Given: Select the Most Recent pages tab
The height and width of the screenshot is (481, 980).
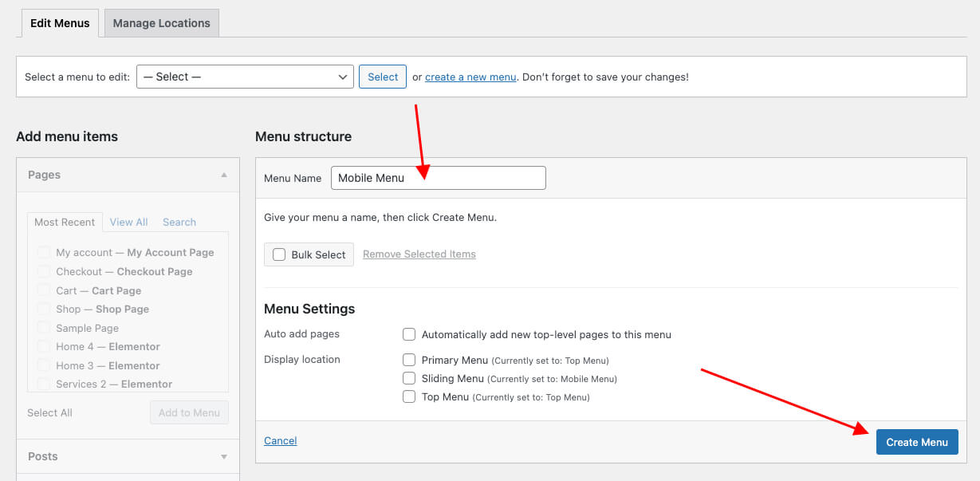Looking at the screenshot, I should pos(65,222).
